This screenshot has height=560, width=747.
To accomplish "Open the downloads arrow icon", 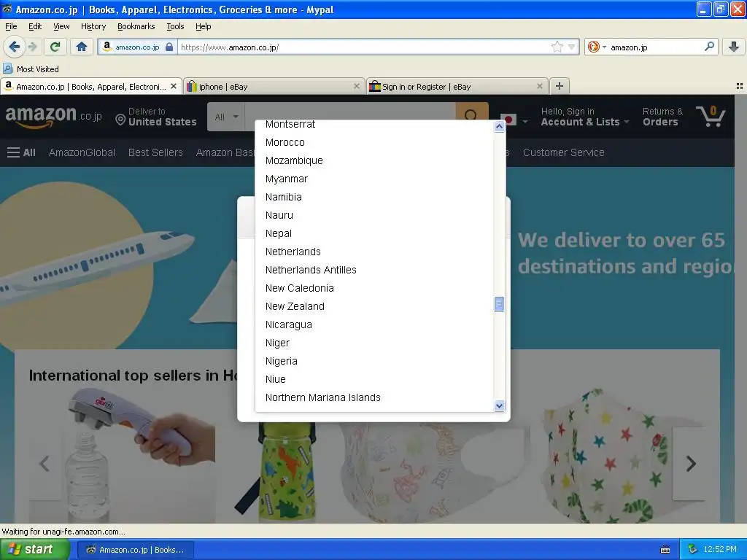I will click(734, 47).
